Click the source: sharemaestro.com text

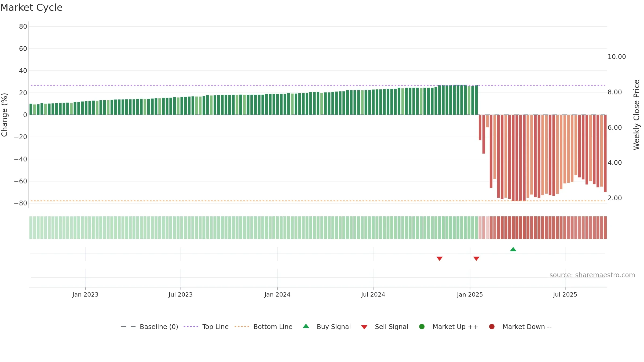592,275
